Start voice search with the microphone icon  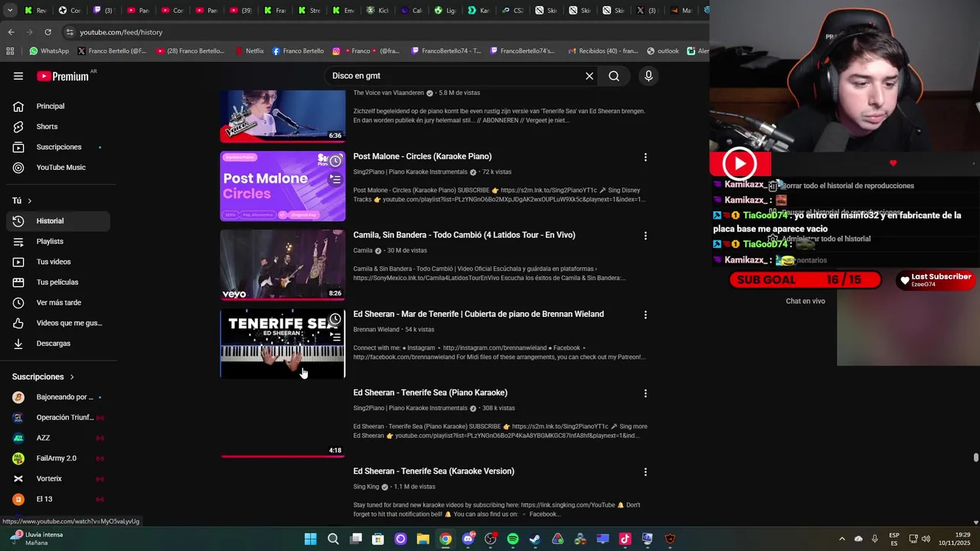coord(648,76)
